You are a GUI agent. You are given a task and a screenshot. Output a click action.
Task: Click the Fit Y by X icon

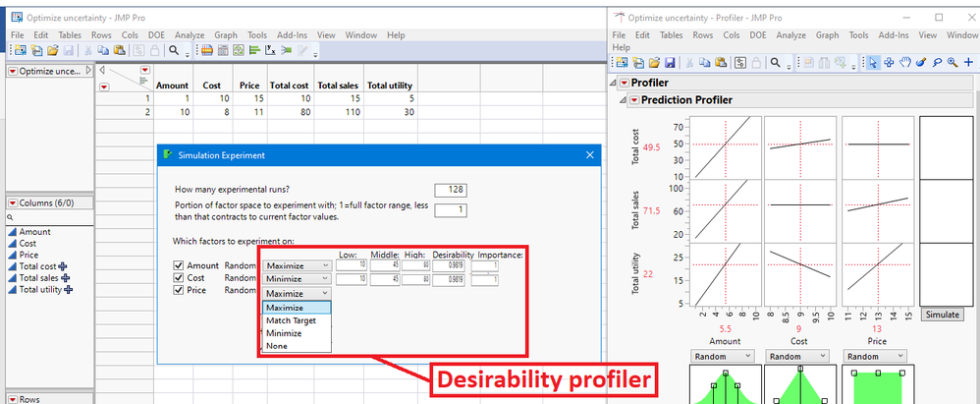pyautogui.click(x=271, y=51)
